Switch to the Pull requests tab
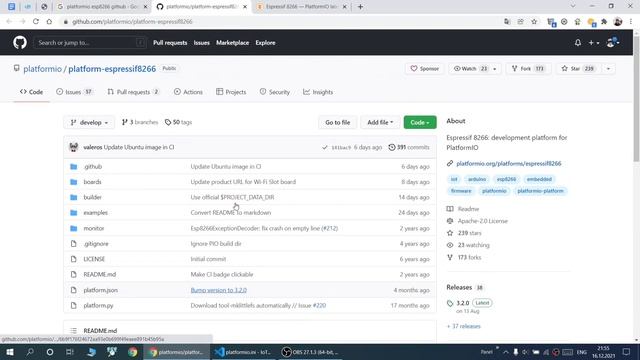The height and width of the screenshot is (360, 640). pyautogui.click(x=133, y=92)
